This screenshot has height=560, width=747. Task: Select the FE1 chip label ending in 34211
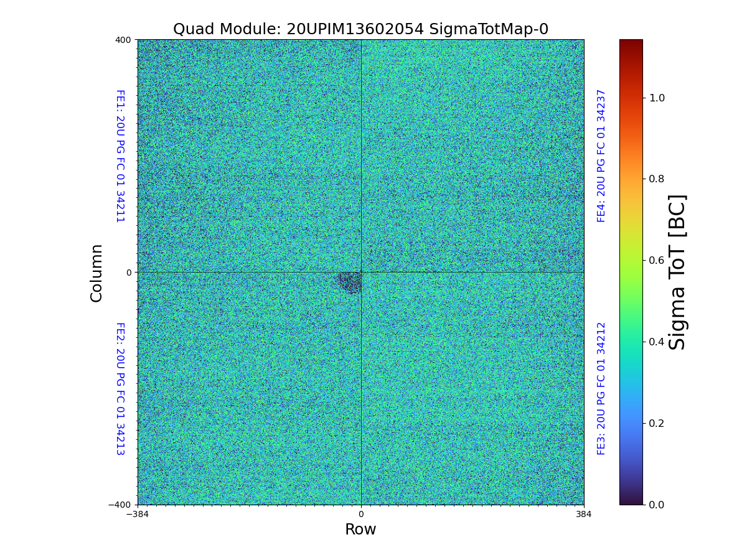tap(120, 156)
